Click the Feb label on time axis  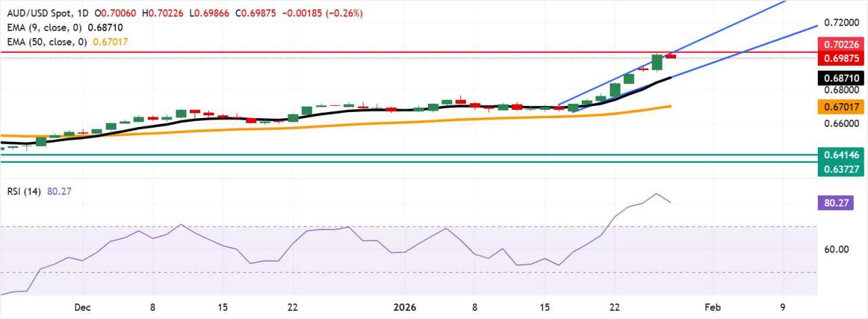pos(712,306)
